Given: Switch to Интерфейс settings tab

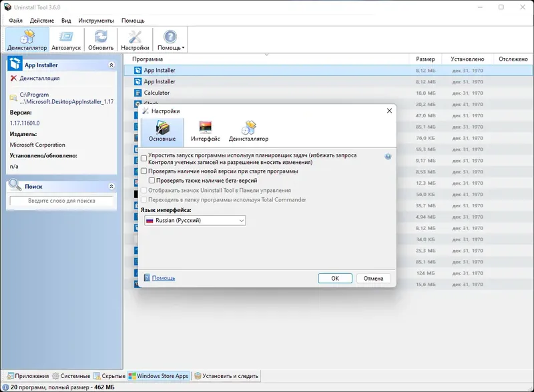Looking at the screenshot, I should click(x=206, y=131).
